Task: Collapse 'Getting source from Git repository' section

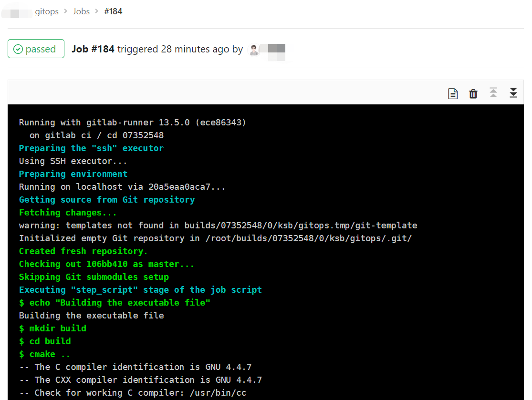Action: [x=107, y=200]
